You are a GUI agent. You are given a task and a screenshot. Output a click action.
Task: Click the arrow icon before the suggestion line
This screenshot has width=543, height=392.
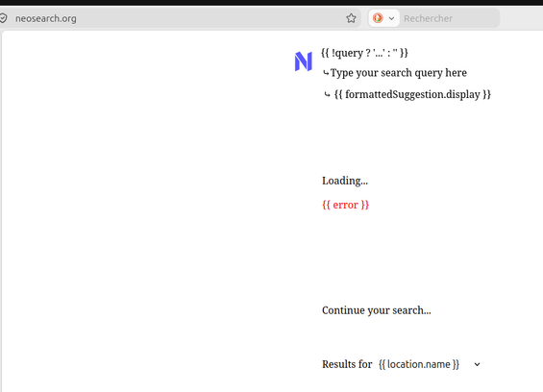(x=327, y=94)
